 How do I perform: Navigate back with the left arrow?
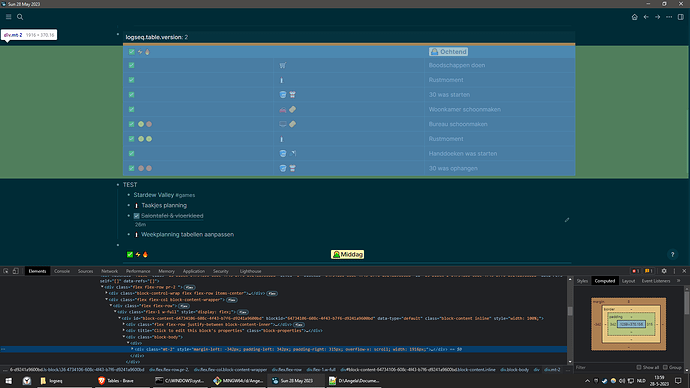pos(646,17)
